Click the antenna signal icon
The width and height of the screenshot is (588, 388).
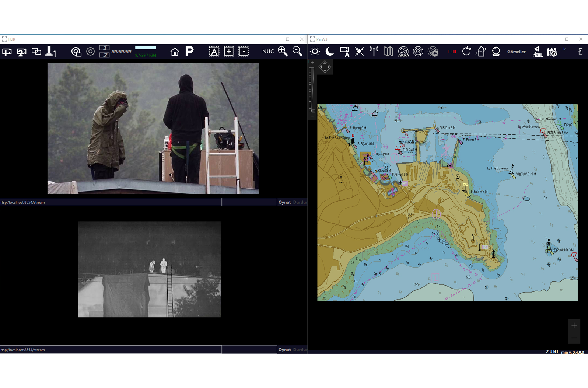(x=374, y=52)
